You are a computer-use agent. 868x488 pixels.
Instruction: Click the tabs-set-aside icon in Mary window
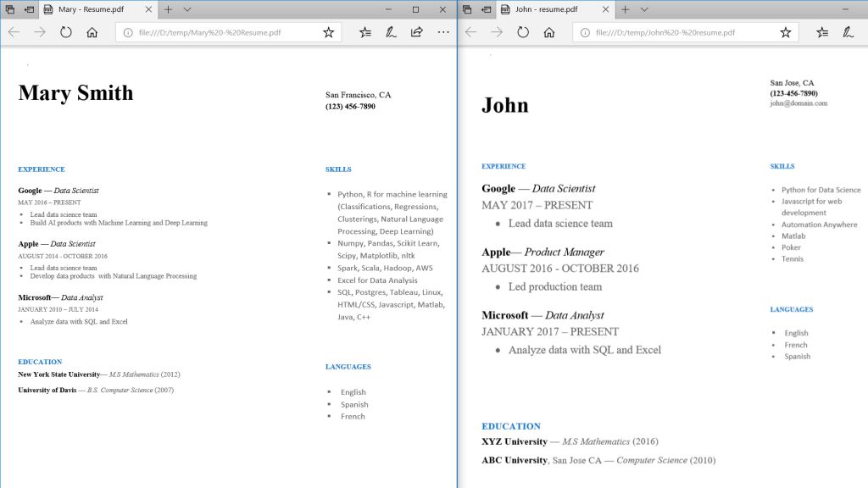(x=10, y=9)
